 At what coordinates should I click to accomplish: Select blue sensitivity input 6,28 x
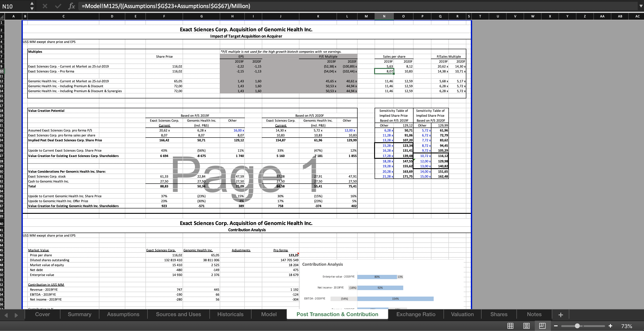point(384,130)
